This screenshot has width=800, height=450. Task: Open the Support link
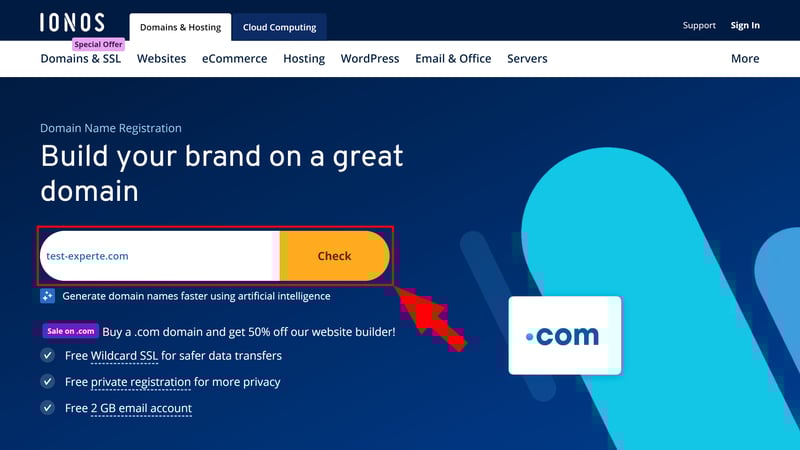(699, 25)
